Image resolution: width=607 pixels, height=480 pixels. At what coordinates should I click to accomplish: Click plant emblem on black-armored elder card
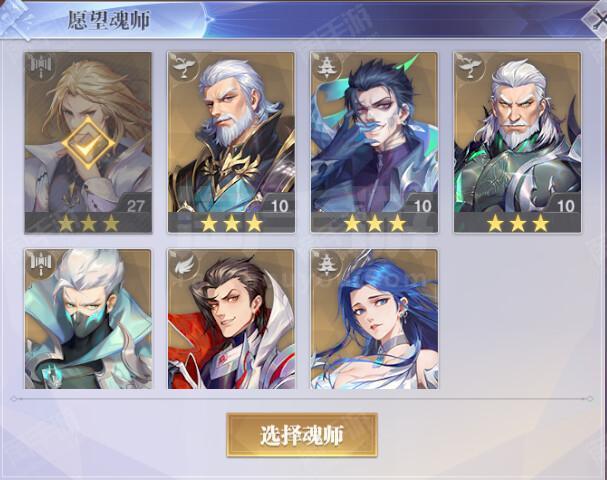[x=184, y=67]
